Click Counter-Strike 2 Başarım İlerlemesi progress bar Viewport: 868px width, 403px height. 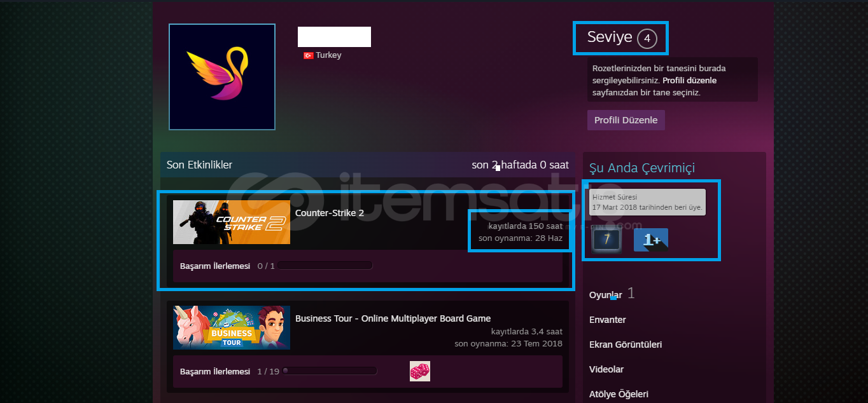pos(325,266)
